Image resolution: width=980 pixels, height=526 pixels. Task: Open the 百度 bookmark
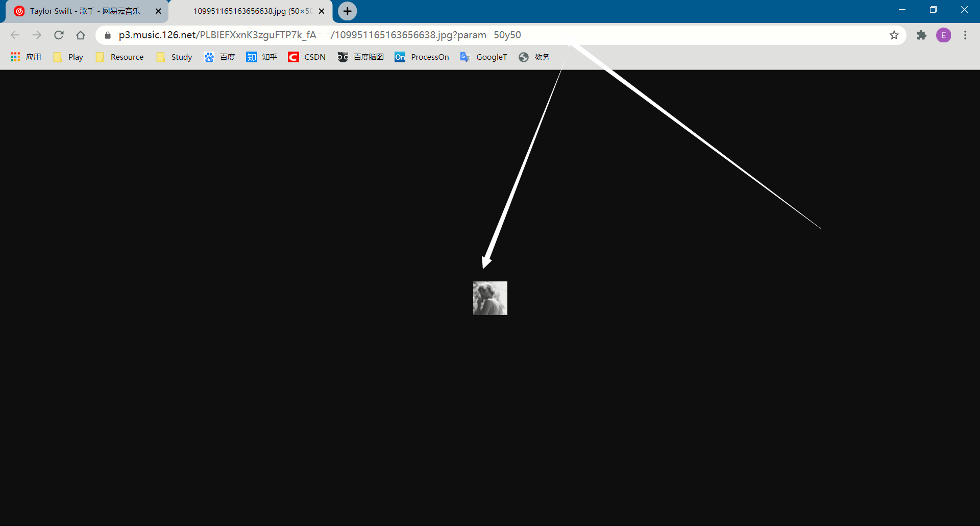click(219, 57)
